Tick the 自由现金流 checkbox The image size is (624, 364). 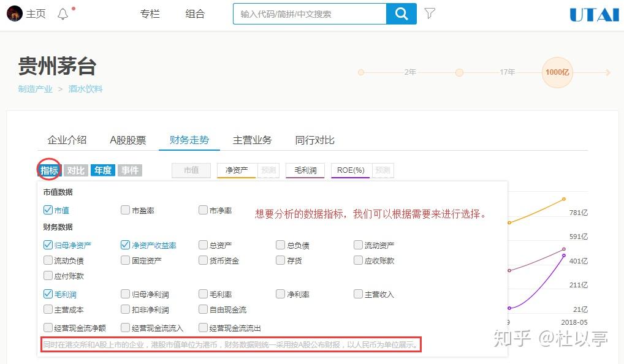(x=203, y=309)
